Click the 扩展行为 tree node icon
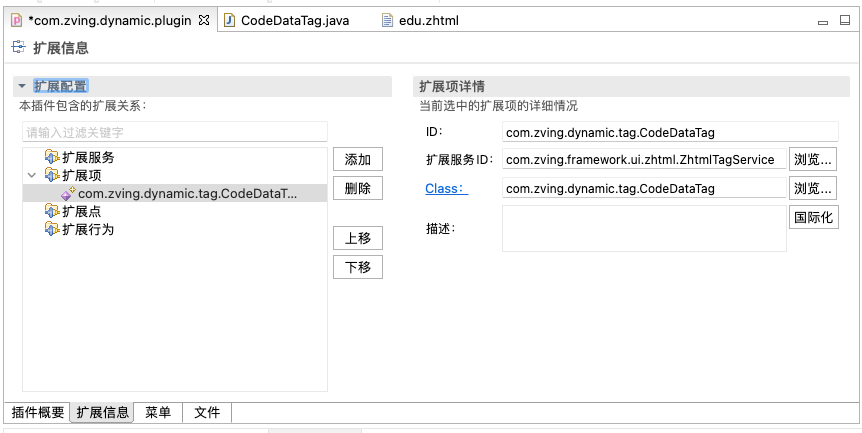The image size is (862, 433). click(x=52, y=229)
